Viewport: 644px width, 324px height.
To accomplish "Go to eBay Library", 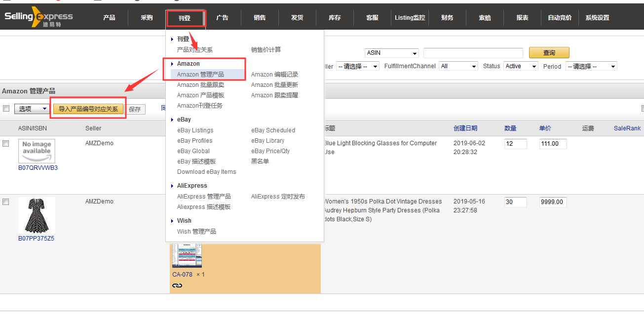I will [x=268, y=141].
